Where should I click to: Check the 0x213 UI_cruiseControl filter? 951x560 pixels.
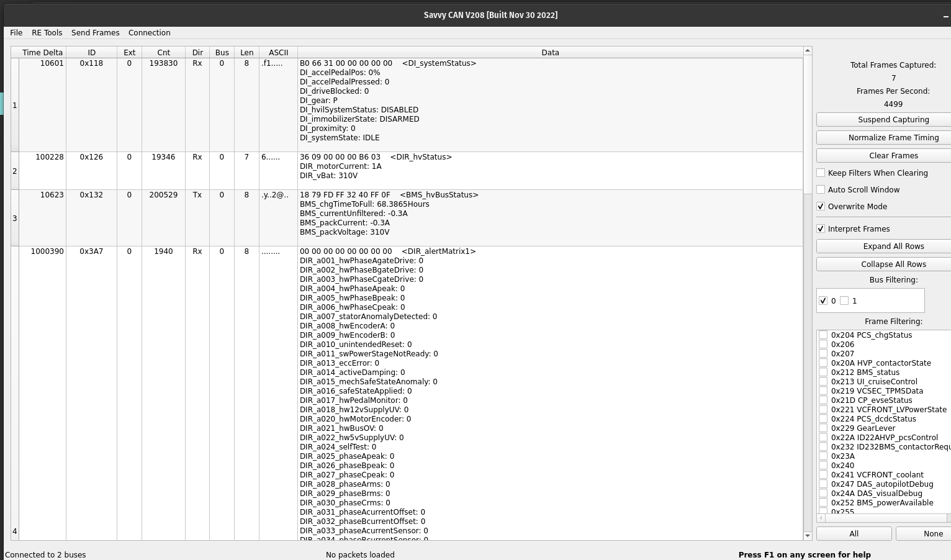(x=823, y=382)
